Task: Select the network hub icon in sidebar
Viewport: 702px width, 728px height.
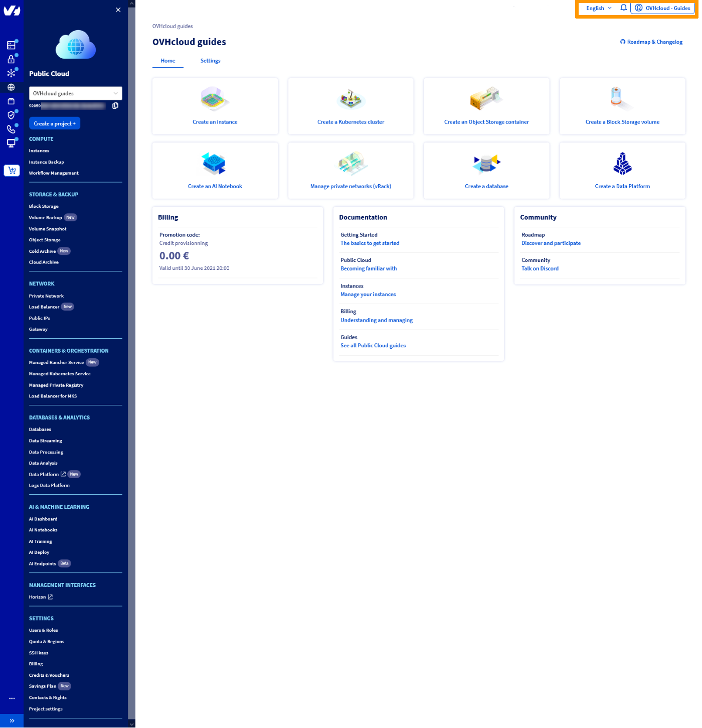Action: tap(12, 73)
